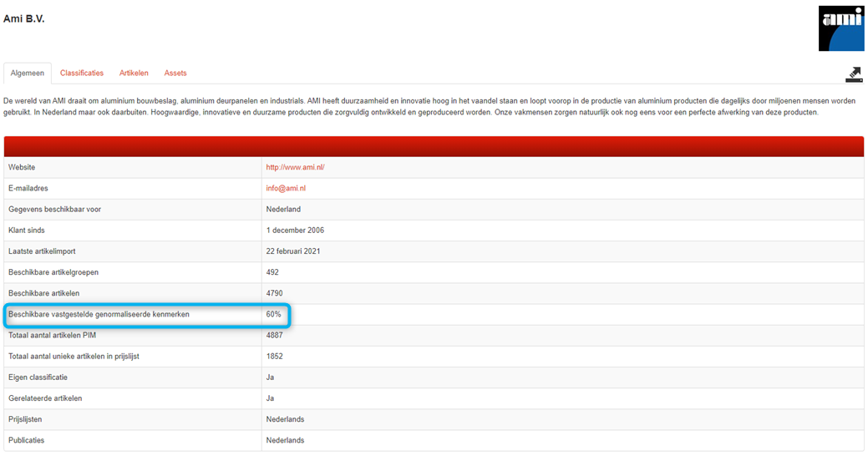This screenshot has width=868, height=456.
Task: Select the value 4790
Action: (x=275, y=293)
